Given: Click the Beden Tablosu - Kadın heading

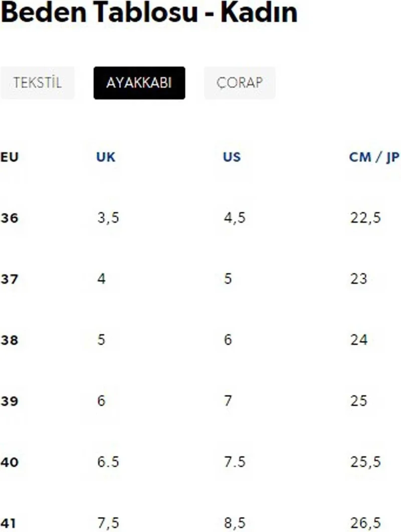Looking at the screenshot, I should pyautogui.click(x=149, y=14).
